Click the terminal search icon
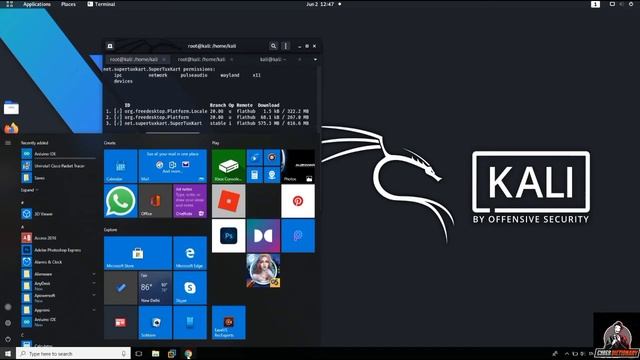The width and height of the screenshot is (640, 360). [x=273, y=46]
